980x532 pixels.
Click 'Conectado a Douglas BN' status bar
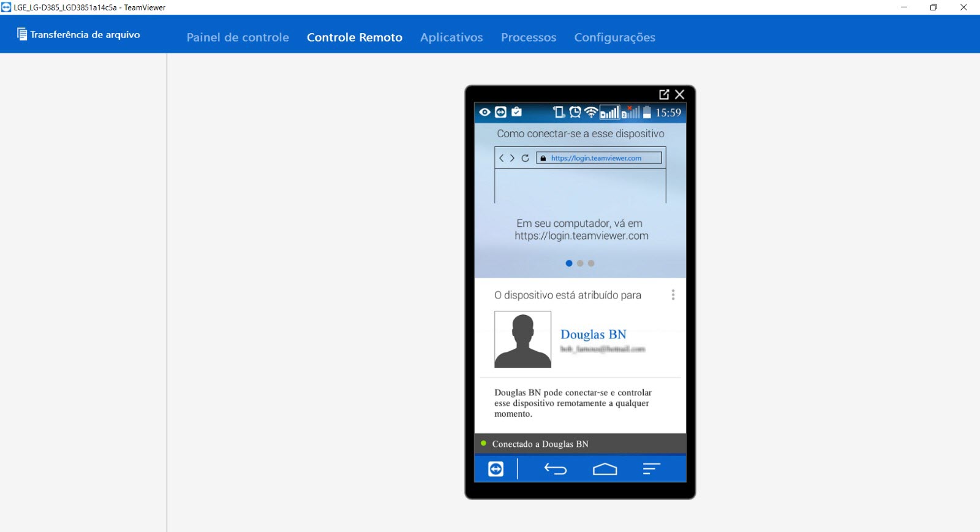tap(580, 444)
